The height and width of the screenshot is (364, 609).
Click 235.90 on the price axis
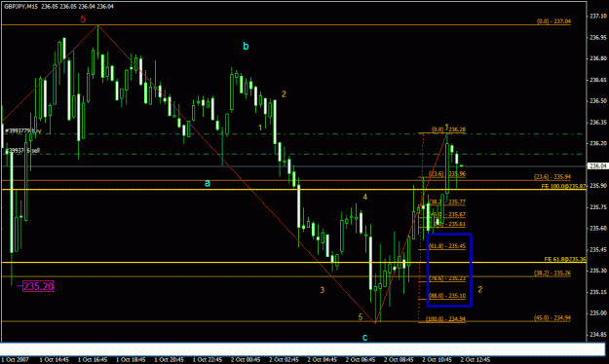coord(598,186)
